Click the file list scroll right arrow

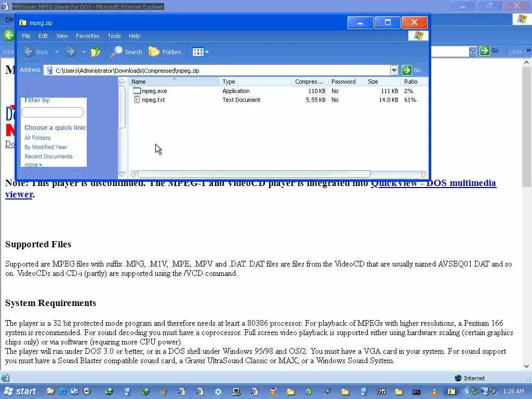[x=424, y=175]
